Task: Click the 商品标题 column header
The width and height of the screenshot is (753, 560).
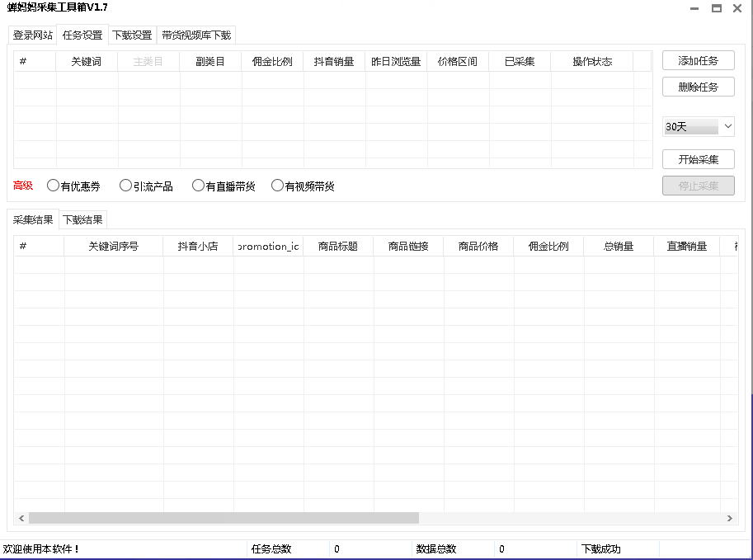Action: tap(338, 245)
